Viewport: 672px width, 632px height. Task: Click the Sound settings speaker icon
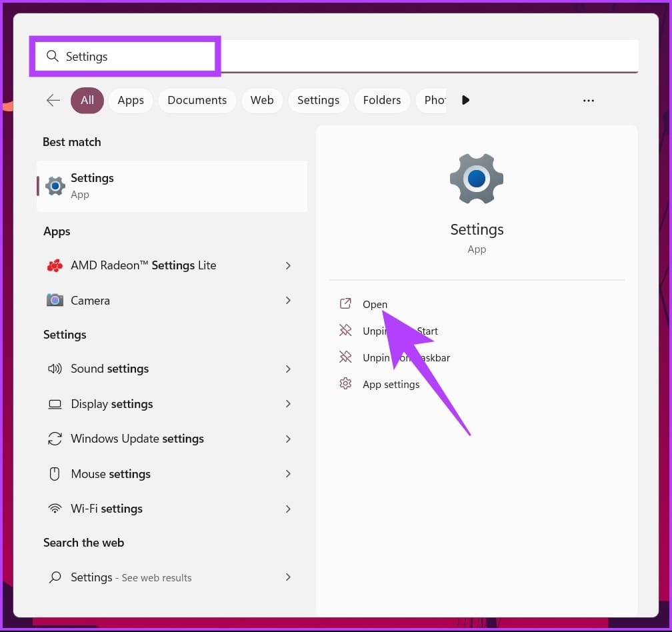click(55, 369)
